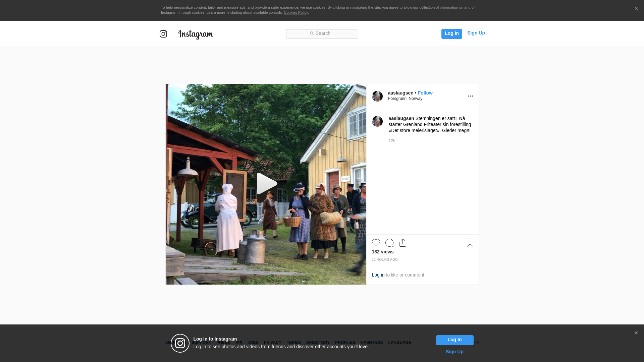Save the post with bookmark icon

point(470,243)
